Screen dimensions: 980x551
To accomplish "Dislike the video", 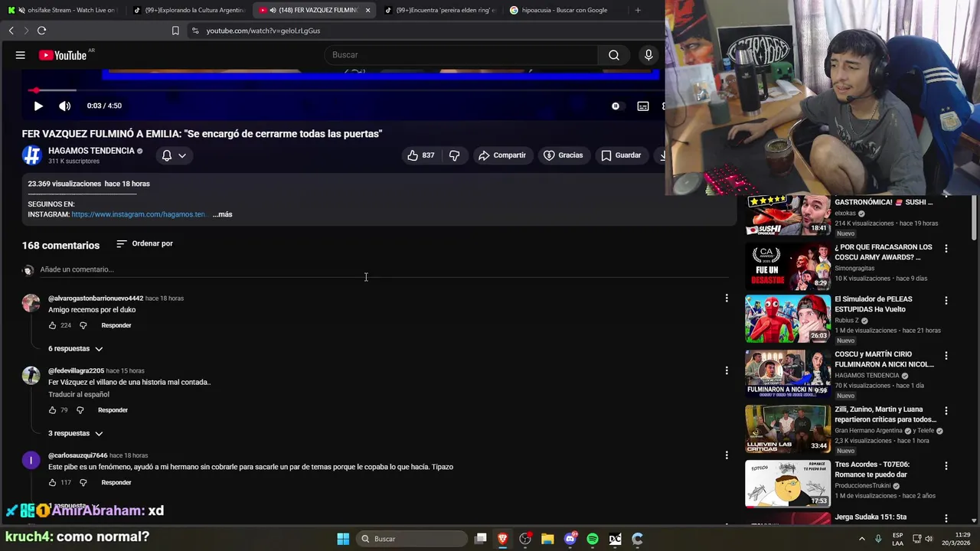I will click(454, 155).
